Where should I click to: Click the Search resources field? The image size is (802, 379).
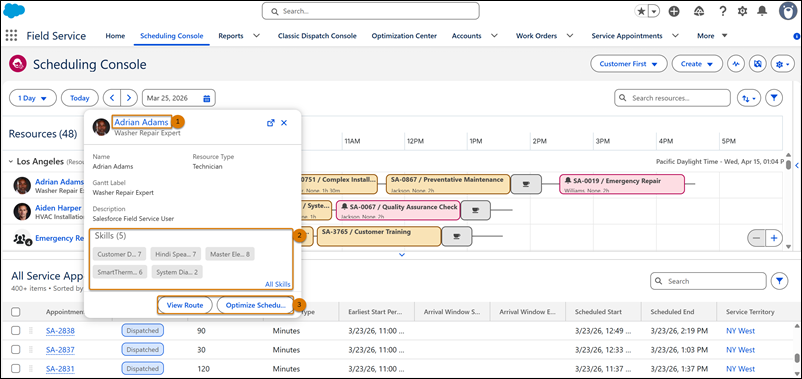point(673,98)
